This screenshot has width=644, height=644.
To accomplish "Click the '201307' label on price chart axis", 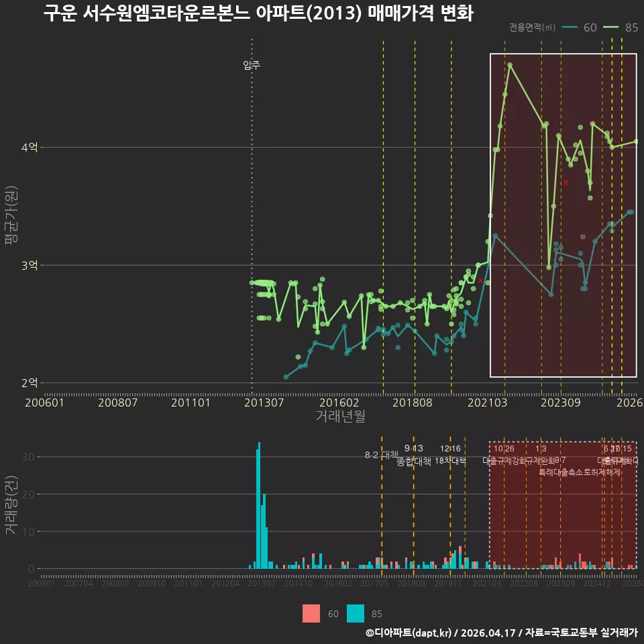I will tap(264, 402).
